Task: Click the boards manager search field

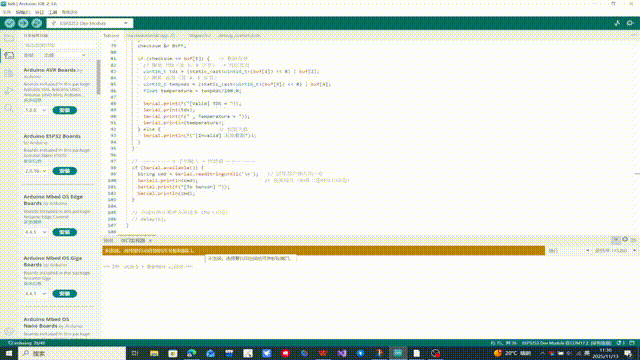Action: [x=59, y=45]
